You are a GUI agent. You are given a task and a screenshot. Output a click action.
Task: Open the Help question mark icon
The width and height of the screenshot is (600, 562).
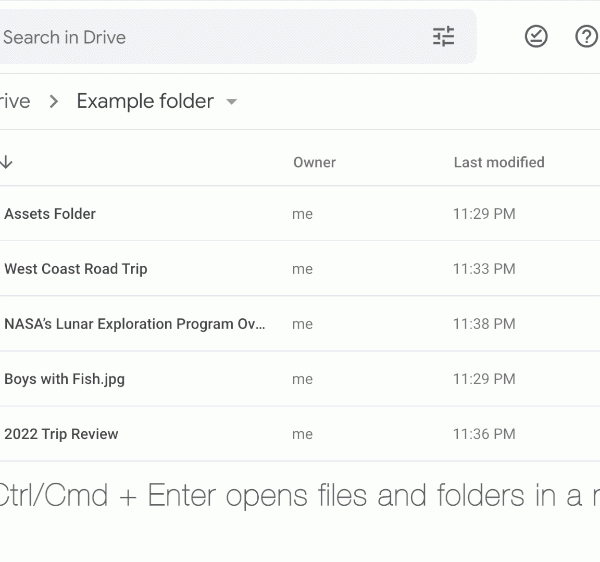[x=587, y=37]
